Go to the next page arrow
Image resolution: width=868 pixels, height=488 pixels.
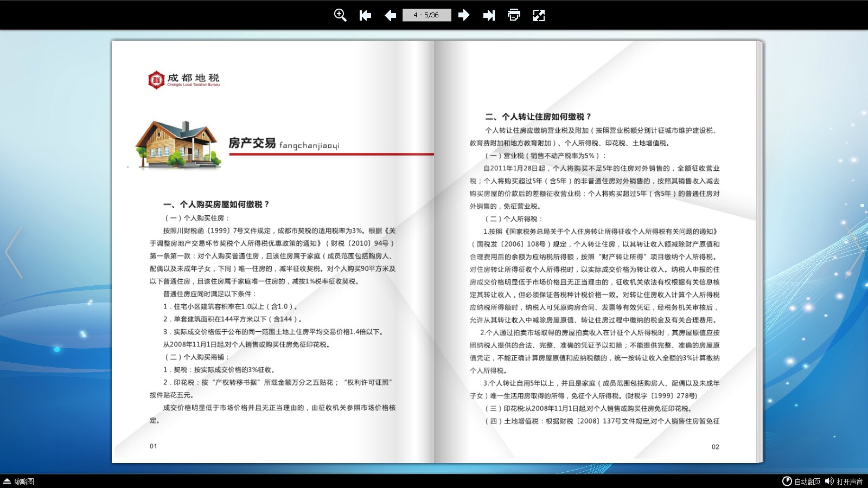[x=464, y=15]
